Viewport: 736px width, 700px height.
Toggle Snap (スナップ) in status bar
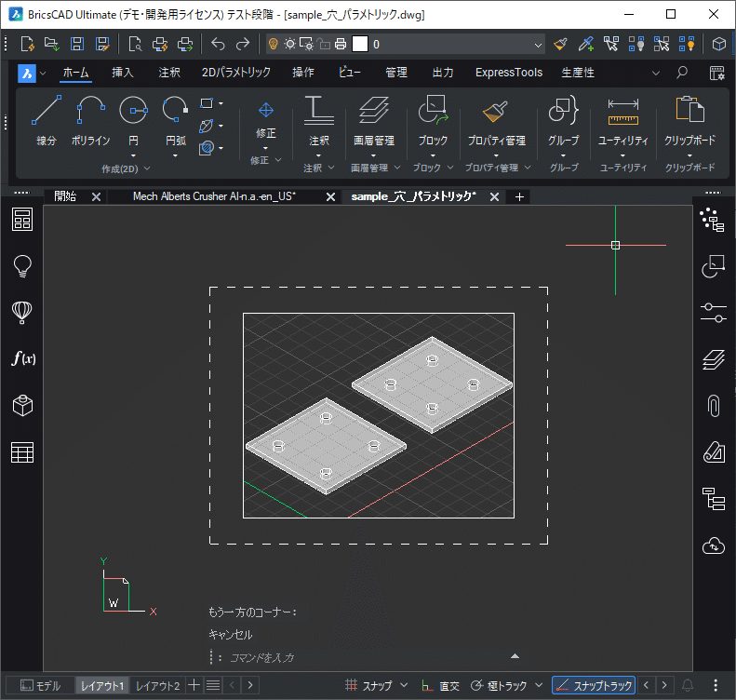[369, 685]
